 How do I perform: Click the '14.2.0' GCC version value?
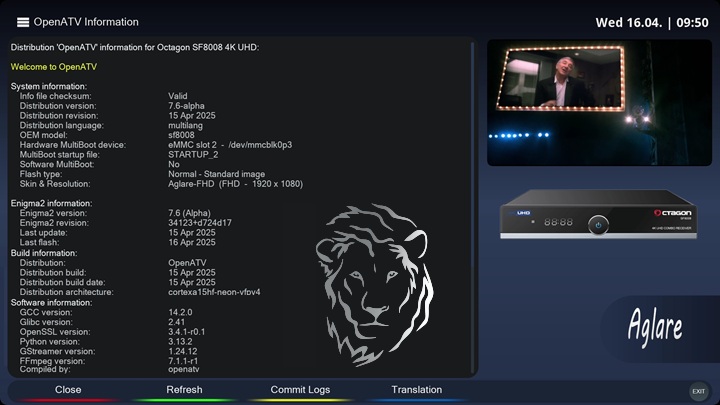click(x=180, y=312)
